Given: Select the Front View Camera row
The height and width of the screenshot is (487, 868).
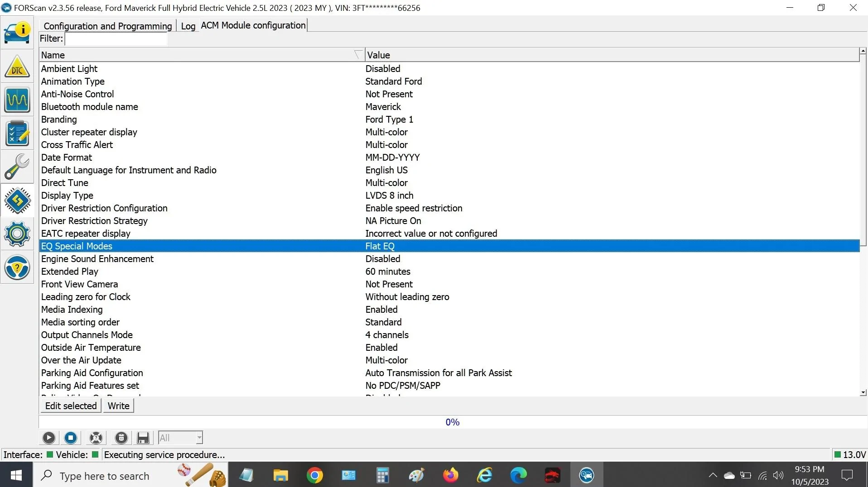Looking at the screenshot, I should click(449, 284).
